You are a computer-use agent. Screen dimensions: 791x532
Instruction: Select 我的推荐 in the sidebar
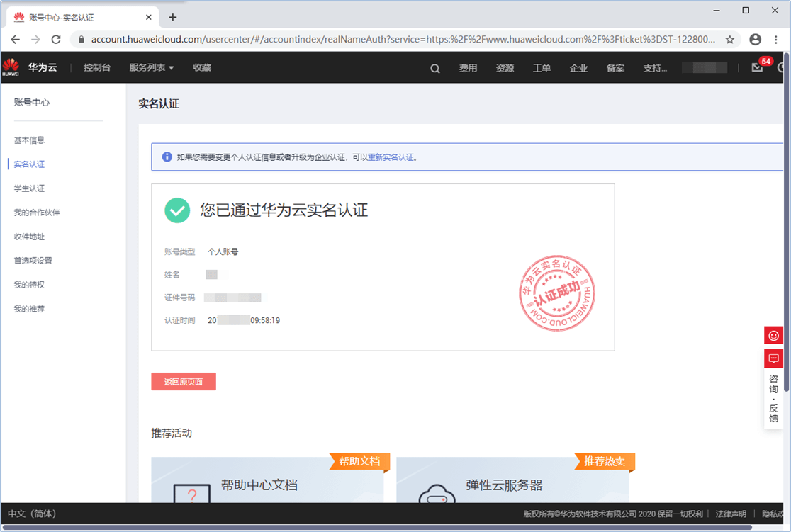coord(29,309)
